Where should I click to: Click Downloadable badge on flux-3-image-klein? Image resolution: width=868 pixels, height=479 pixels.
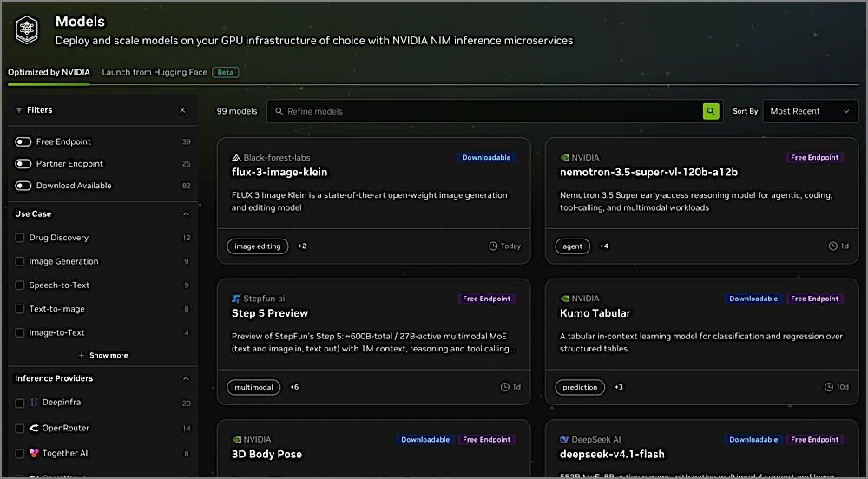coord(486,158)
